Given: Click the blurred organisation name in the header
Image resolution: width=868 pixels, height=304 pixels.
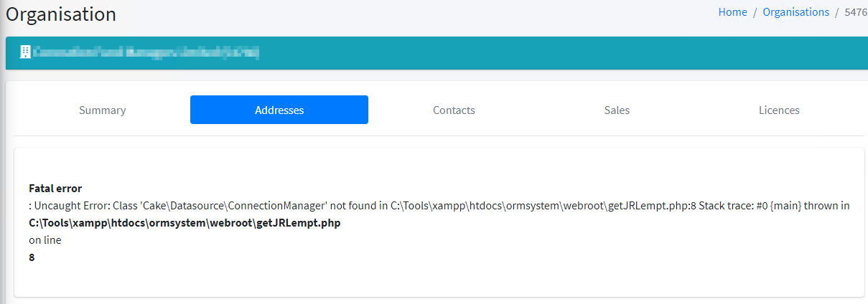Looking at the screenshot, I should point(146,52).
